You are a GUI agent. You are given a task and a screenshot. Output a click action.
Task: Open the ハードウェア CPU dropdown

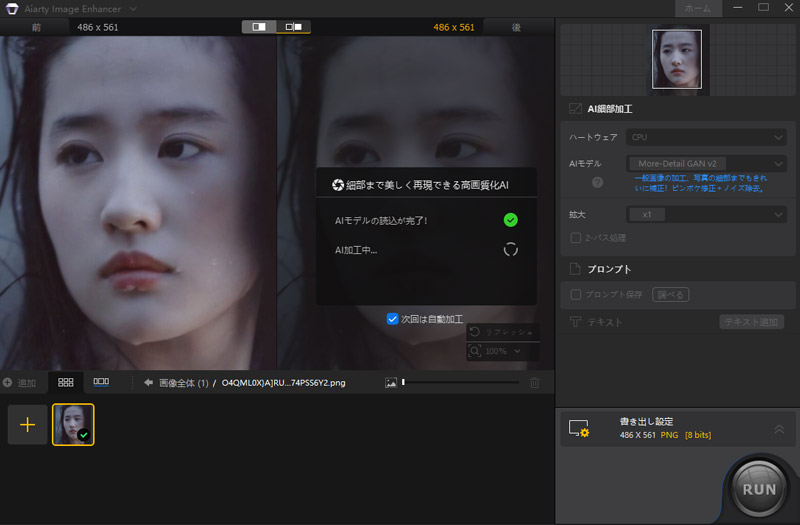coord(706,137)
